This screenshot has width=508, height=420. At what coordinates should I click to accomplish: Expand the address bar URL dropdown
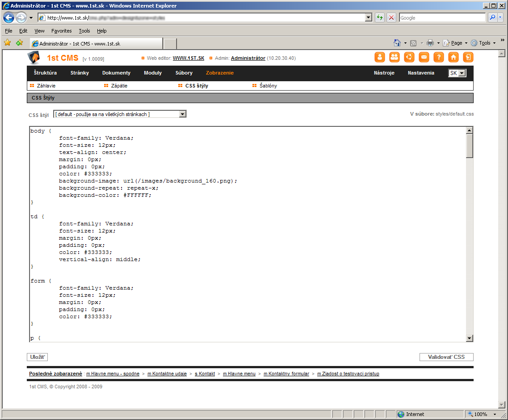(x=368, y=17)
